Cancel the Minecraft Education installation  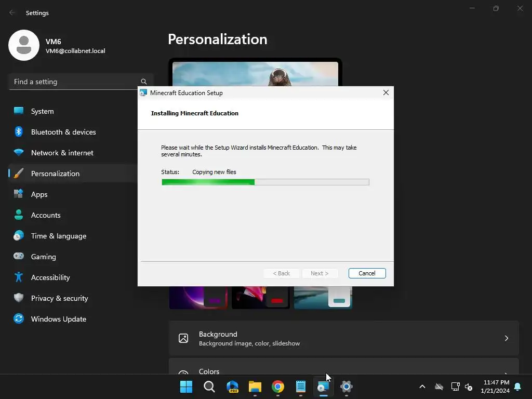coord(367,273)
